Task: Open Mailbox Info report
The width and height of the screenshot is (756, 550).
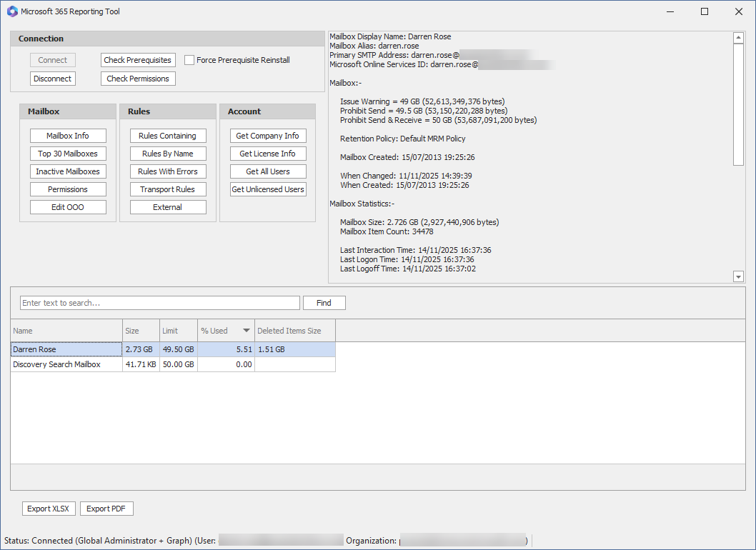Action: [x=68, y=136]
